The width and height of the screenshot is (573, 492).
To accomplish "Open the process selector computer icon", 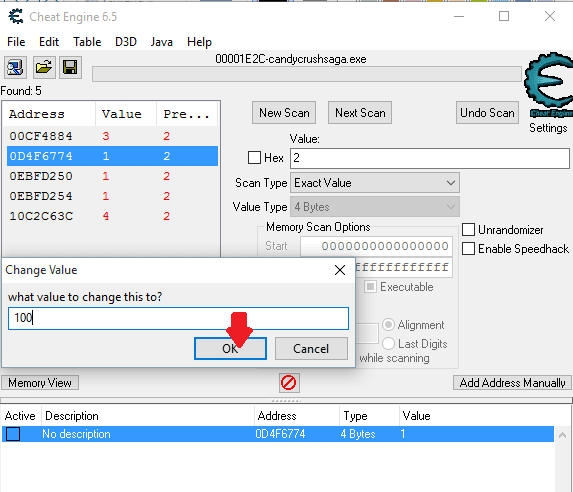I will point(15,68).
